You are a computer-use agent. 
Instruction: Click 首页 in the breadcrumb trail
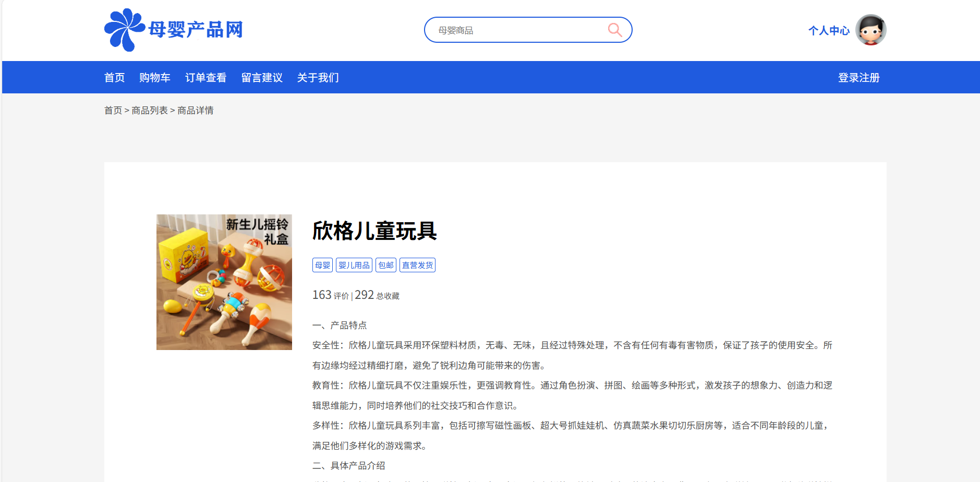[113, 111]
